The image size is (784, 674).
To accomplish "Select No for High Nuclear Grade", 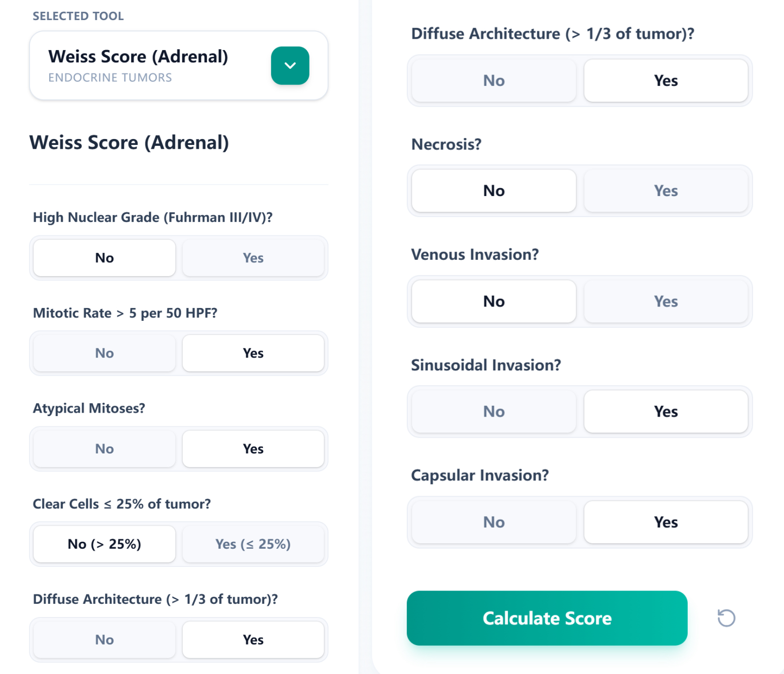I will pyautogui.click(x=104, y=257).
